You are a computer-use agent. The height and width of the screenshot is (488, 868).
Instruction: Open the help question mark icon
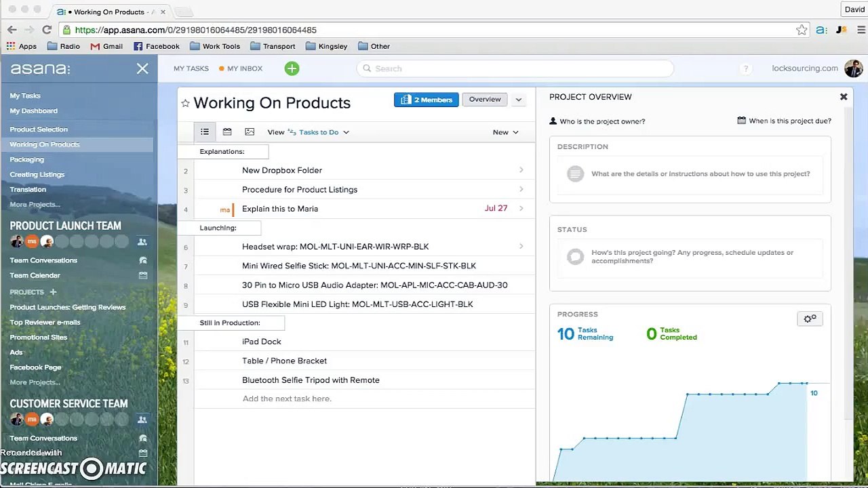(746, 68)
